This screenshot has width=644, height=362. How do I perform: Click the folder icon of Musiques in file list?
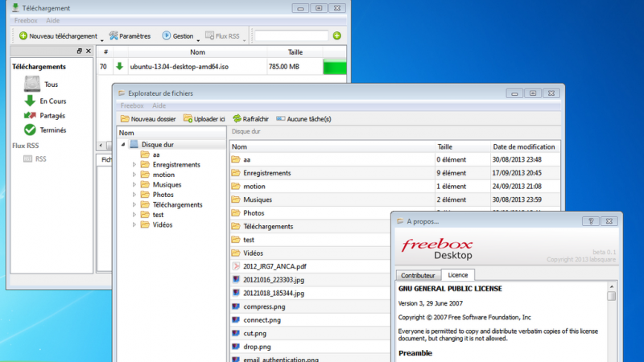236,200
